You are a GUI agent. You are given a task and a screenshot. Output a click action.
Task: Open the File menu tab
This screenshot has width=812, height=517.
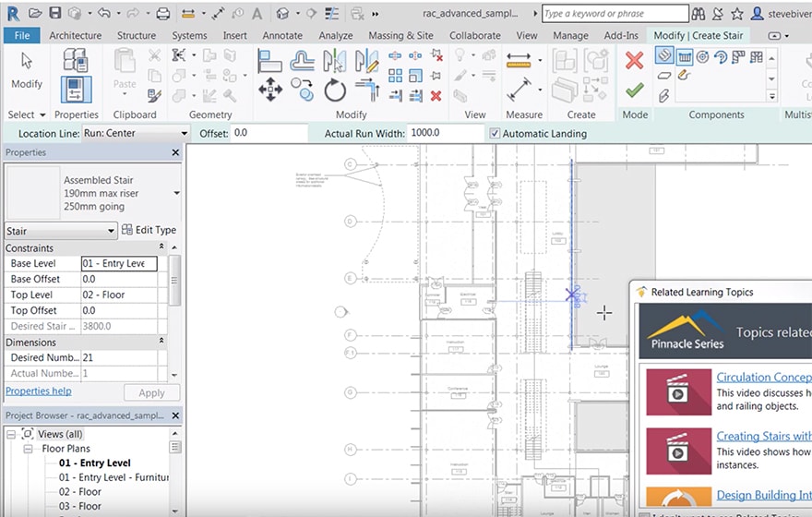(x=22, y=35)
